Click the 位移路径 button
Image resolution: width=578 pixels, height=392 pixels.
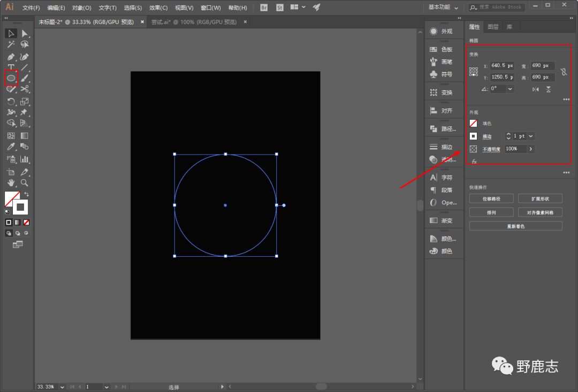click(491, 198)
